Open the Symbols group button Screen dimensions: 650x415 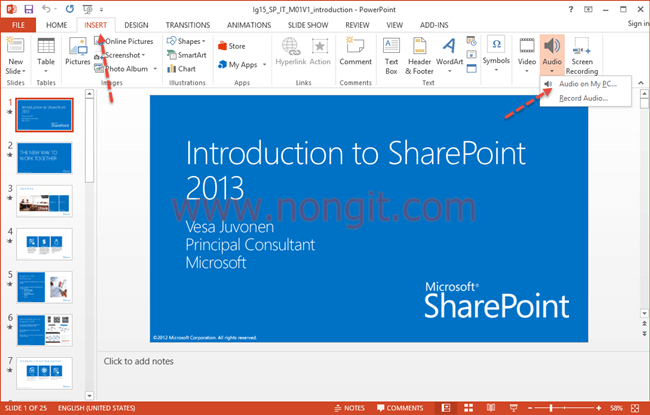(496, 54)
